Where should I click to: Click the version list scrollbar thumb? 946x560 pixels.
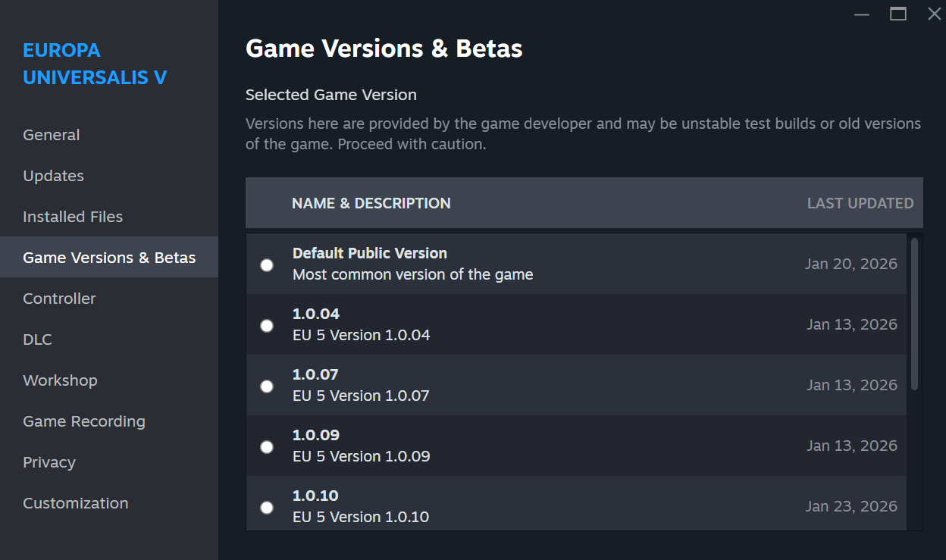pyautogui.click(x=914, y=314)
